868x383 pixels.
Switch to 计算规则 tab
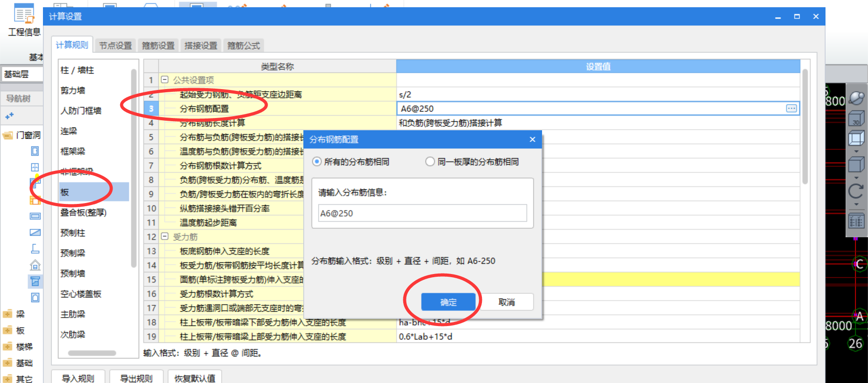pyautogui.click(x=72, y=45)
